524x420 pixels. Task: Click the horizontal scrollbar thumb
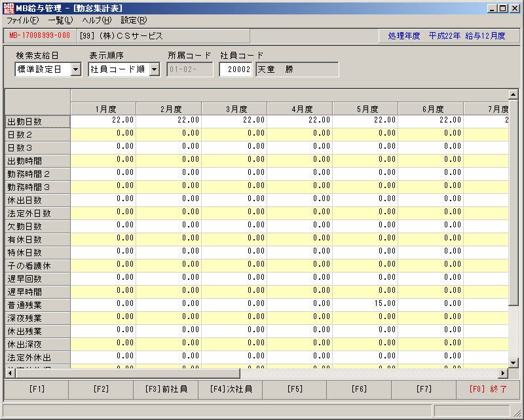tap(127, 373)
